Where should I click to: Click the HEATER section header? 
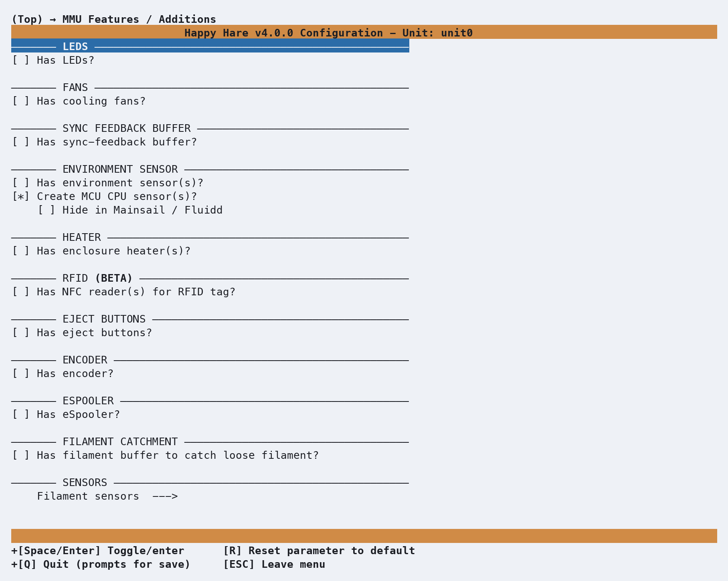210,238
